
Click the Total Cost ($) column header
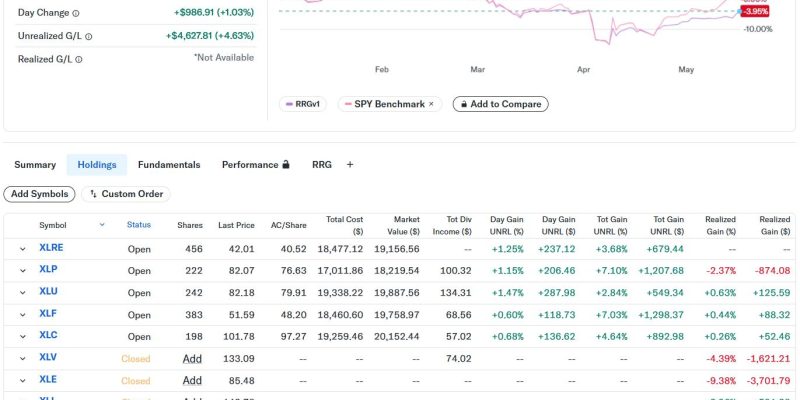[344, 226]
